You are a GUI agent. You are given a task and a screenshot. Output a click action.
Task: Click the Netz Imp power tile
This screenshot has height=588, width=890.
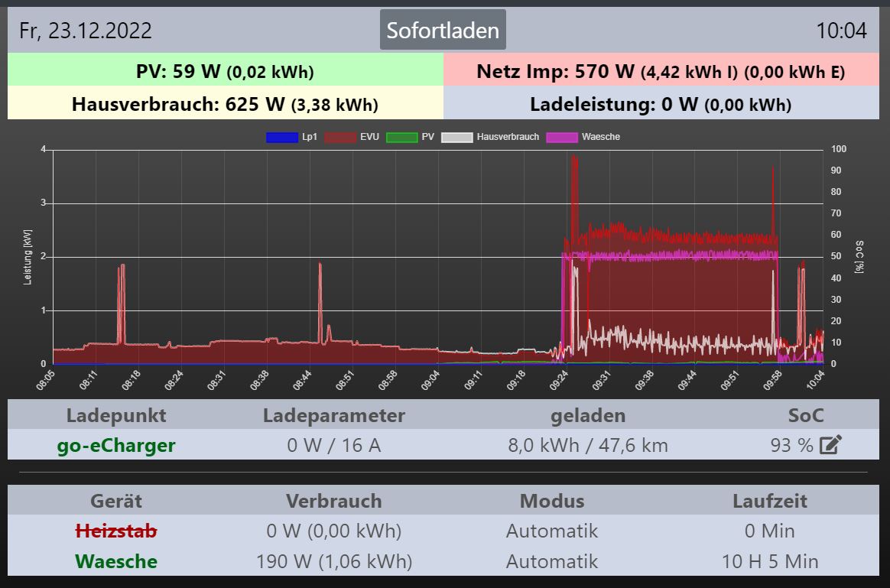point(661,71)
